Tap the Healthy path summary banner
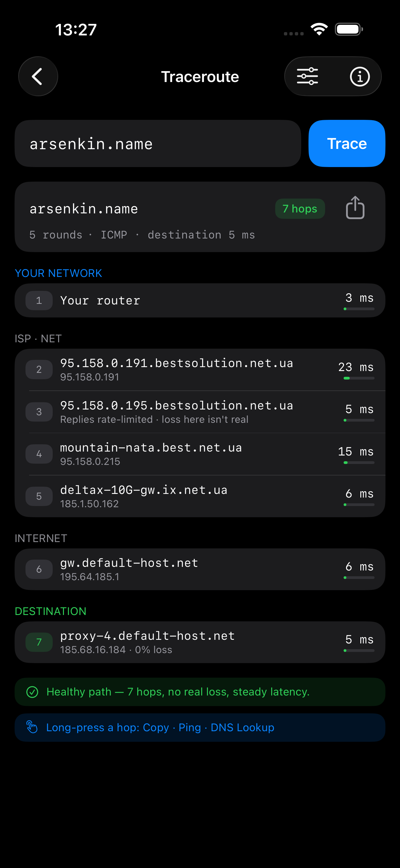 (x=200, y=692)
